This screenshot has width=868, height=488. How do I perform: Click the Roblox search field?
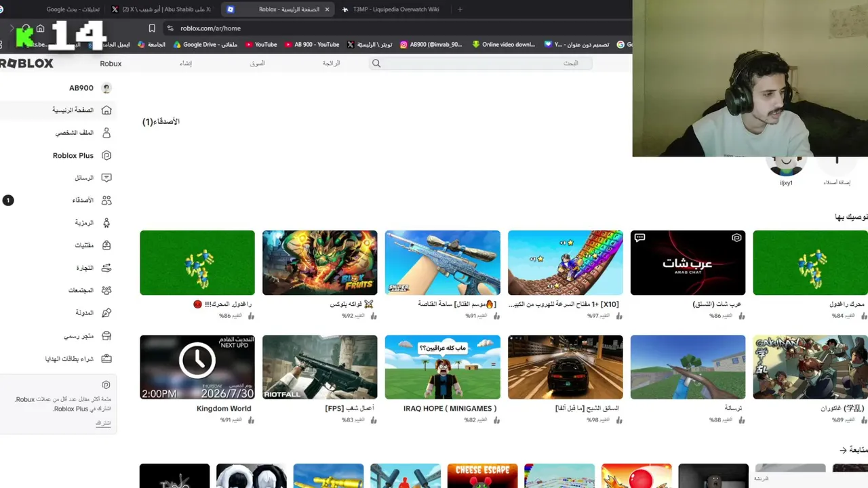tap(481, 64)
